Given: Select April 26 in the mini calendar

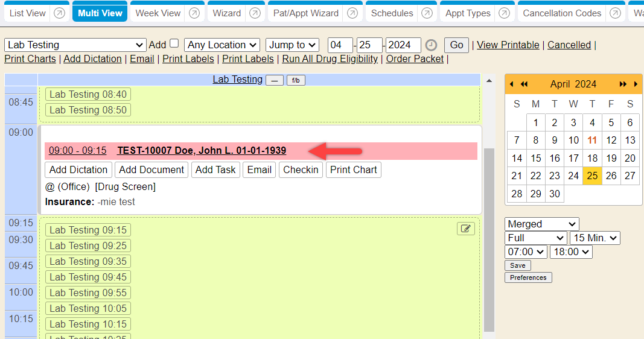Looking at the screenshot, I should coord(611,176).
